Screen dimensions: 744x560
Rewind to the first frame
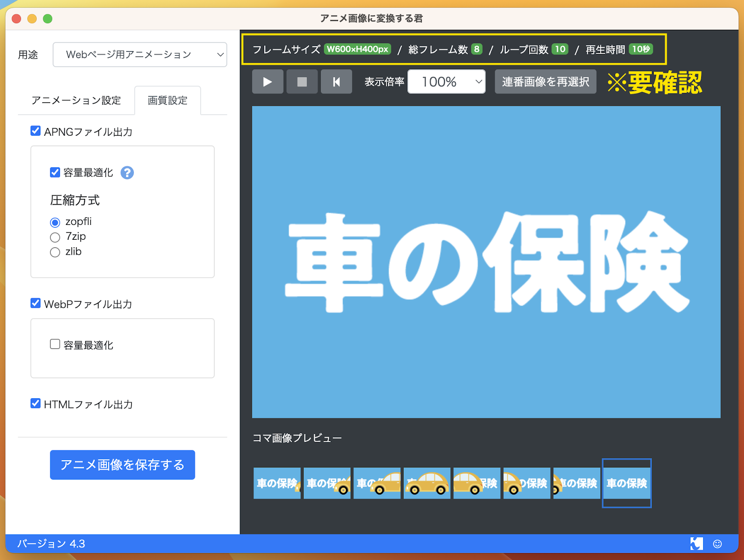(x=336, y=82)
